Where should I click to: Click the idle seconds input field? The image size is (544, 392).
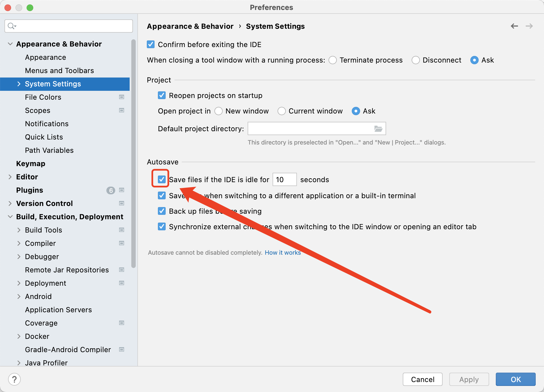click(x=284, y=180)
